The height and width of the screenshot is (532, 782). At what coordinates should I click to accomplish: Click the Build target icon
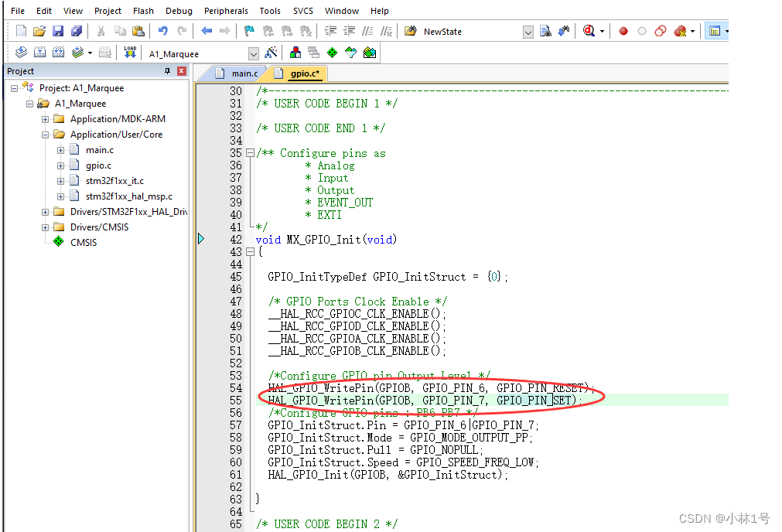(40, 53)
